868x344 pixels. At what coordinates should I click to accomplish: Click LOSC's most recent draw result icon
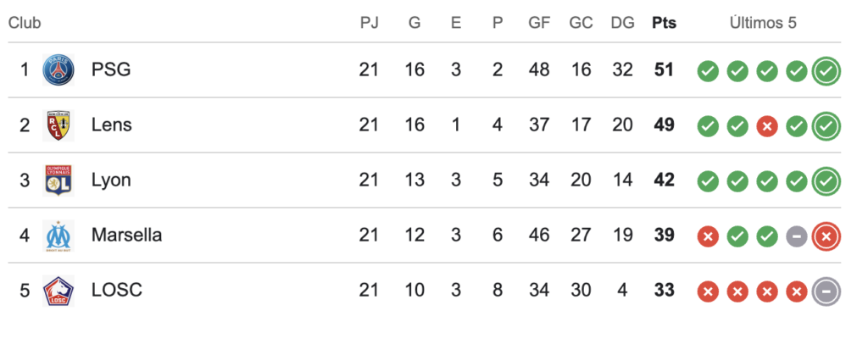click(826, 291)
